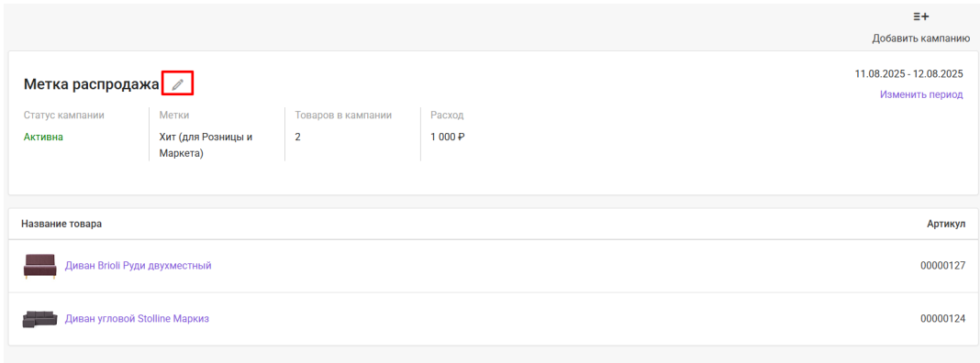Click the Brioli Руди sofa thumbnail
Screen dimensions: 980x363
(39, 266)
